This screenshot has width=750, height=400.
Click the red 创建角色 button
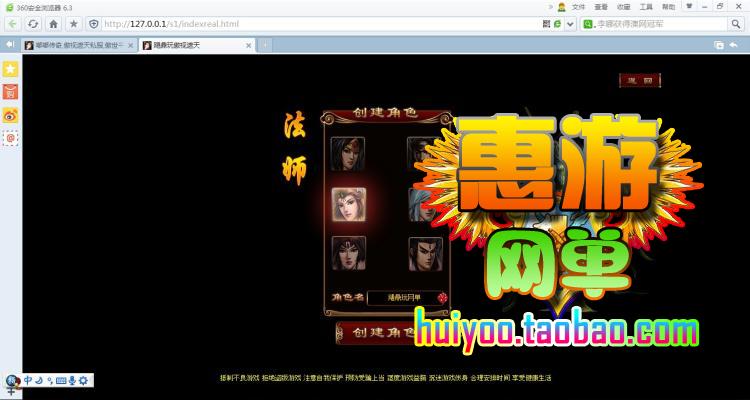tap(378, 333)
